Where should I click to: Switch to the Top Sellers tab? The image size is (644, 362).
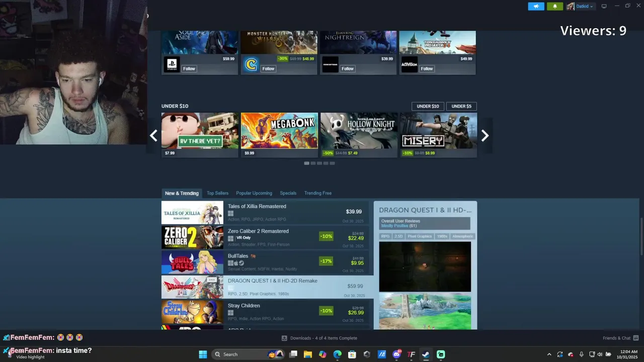[x=217, y=193]
